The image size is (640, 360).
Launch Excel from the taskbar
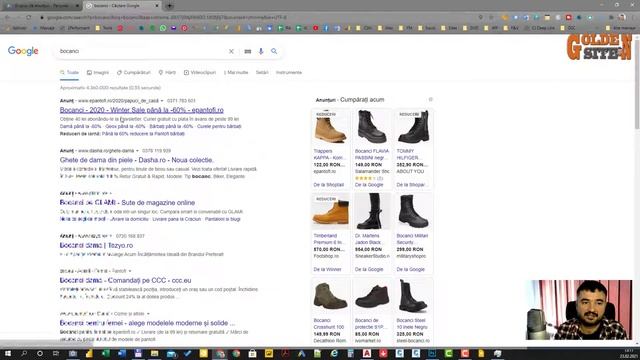[105, 353]
